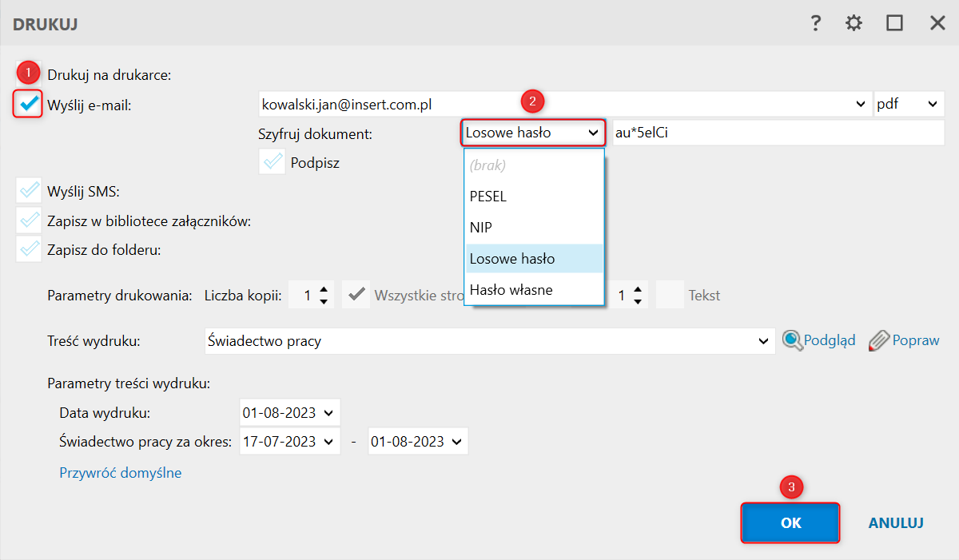Screen dimensions: 959x560
Task: Collapse the Szyfruj dokument Losowe hasło combo box
Action: pyautogui.click(x=532, y=133)
